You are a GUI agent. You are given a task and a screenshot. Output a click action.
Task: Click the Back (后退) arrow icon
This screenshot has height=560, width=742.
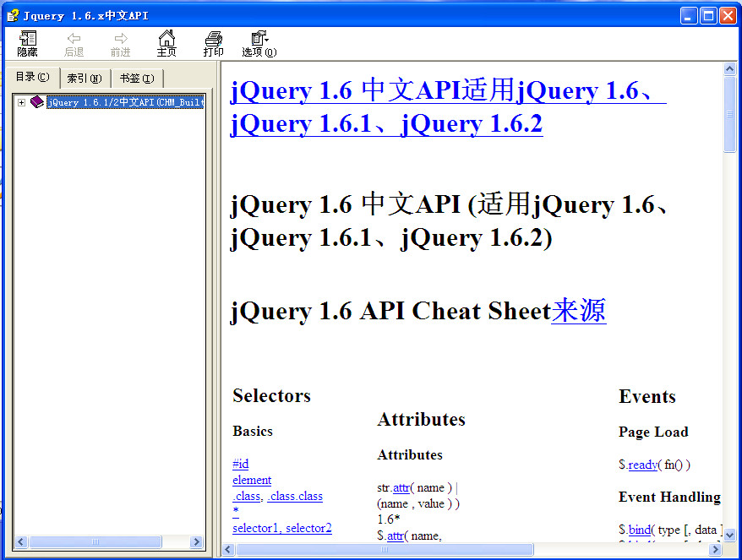point(74,38)
